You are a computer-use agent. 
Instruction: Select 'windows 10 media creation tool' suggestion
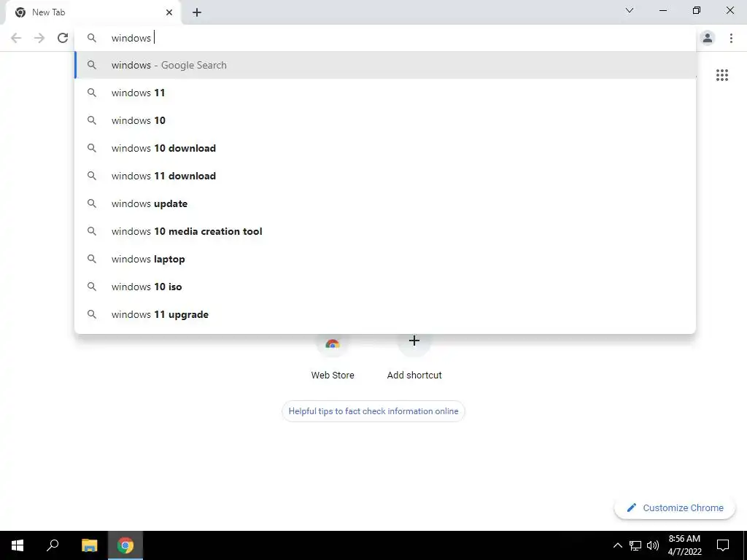(x=385, y=231)
